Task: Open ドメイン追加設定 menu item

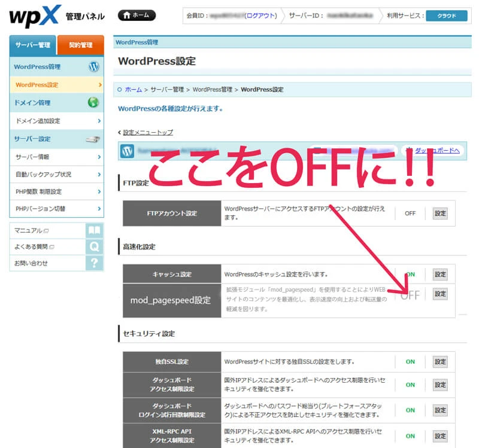Action: tap(57, 121)
